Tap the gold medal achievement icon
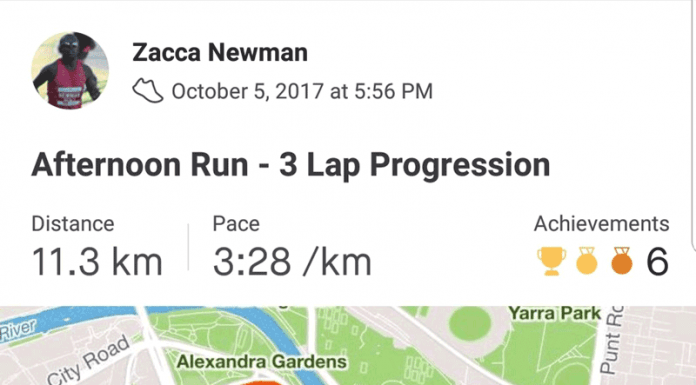The height and width of the screenshot is (385, 696). point(586,261)
